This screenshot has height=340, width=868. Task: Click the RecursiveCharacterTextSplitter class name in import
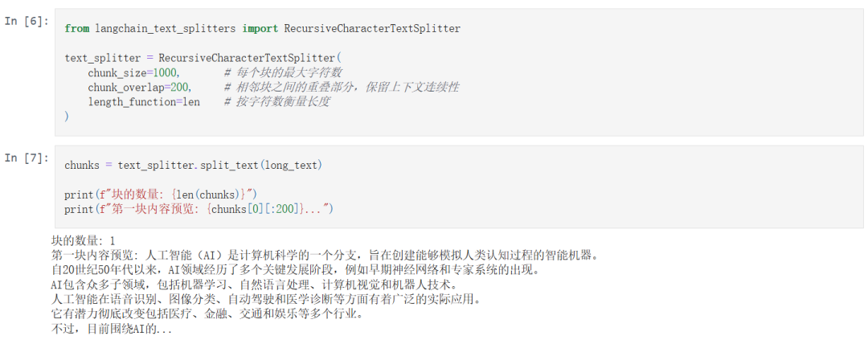point(372,28)
